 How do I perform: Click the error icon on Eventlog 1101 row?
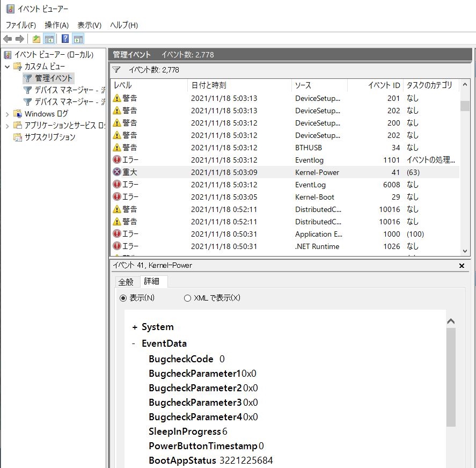coord(117,159)
